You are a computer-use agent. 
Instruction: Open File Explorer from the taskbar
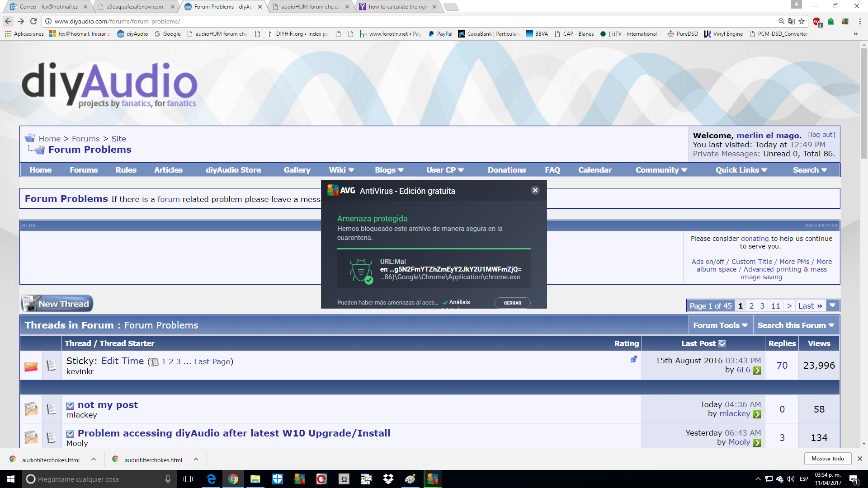pyautogui.click(x=255, y=479)
